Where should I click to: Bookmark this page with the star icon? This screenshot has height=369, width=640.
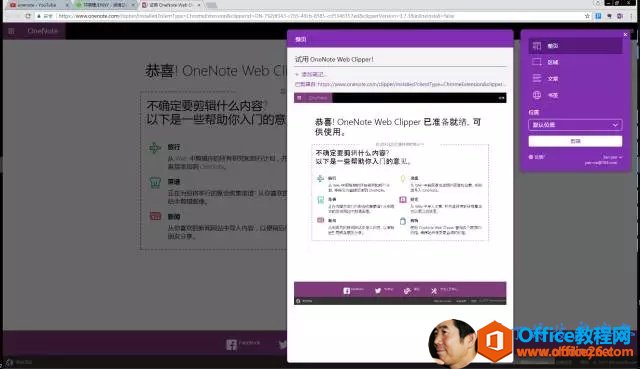tap(587, 16)
